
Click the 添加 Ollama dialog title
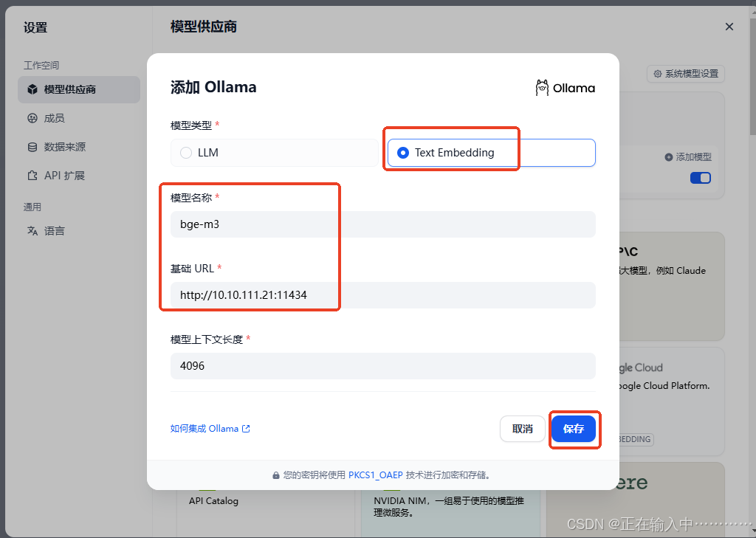point(213,87)
